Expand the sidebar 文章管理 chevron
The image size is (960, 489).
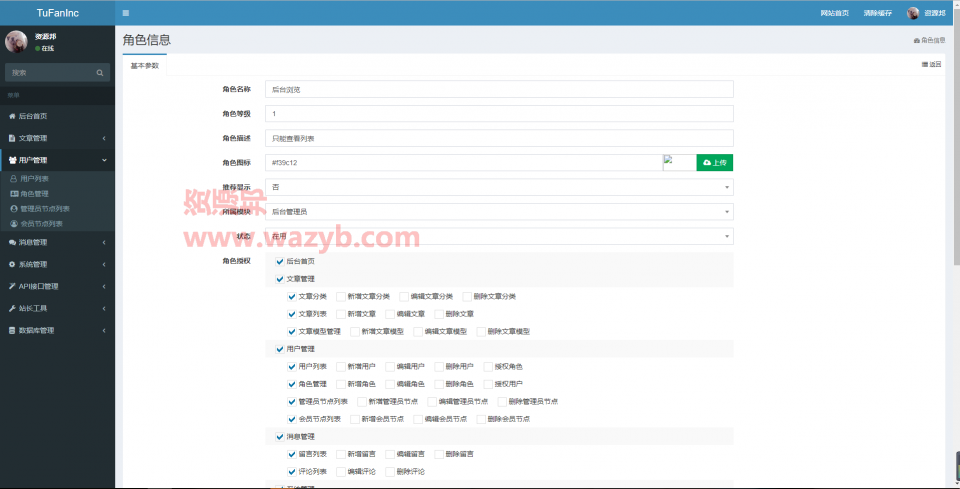[104, 138]
